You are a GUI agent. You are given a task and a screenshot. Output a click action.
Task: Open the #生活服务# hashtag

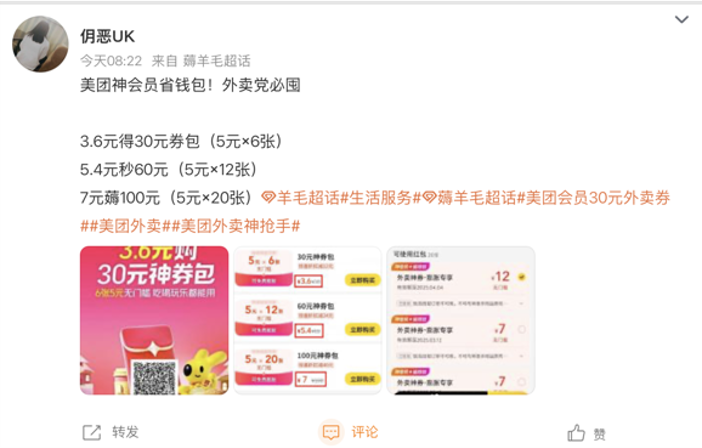tap(381, 197)
